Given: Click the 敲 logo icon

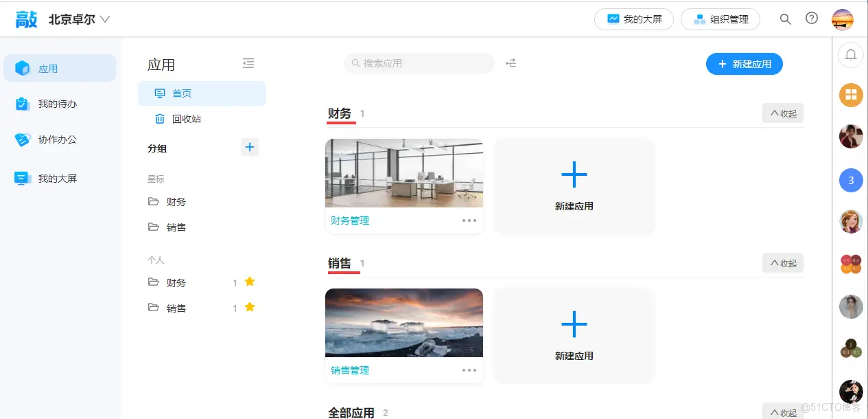Looking at the screenshot, I should click(x=26, y=19).
